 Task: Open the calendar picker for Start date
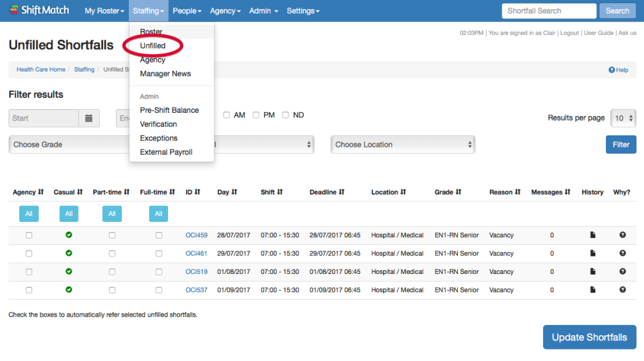pyautogui.click(x=89, y=119)
